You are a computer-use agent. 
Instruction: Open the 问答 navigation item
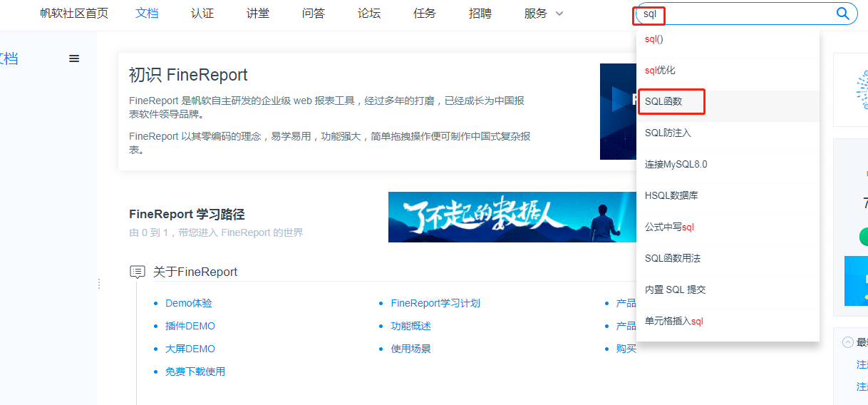point(314,14)
